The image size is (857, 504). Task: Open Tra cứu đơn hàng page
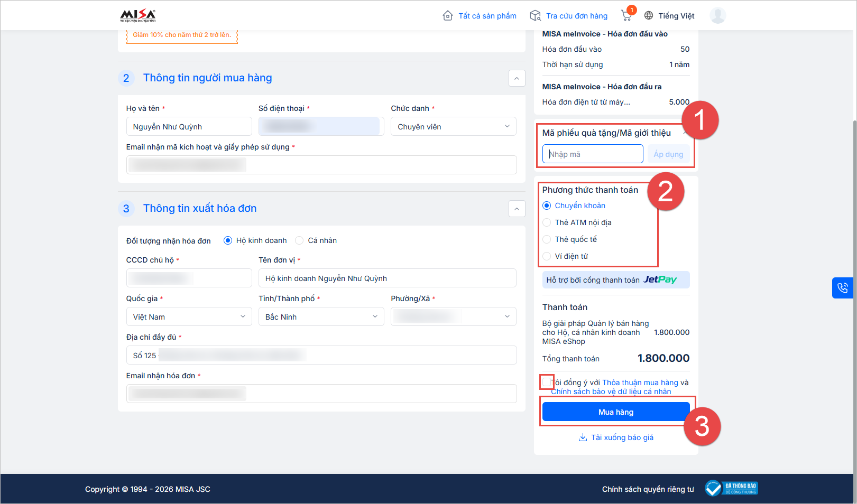[x=569, y=16]
